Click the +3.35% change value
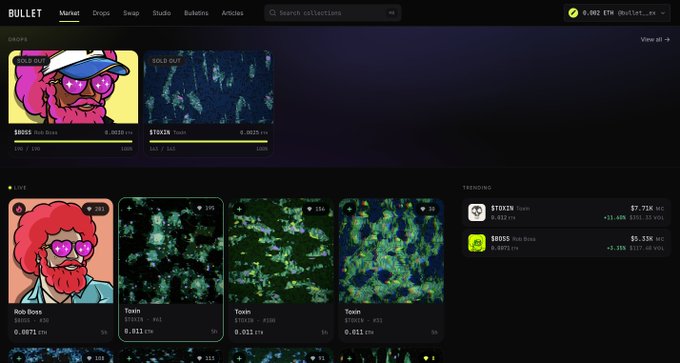680x363 pixels. 616,248
